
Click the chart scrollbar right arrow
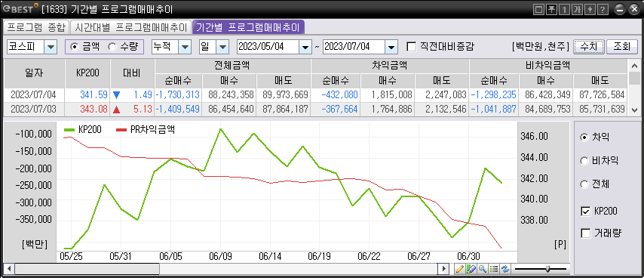443,270
